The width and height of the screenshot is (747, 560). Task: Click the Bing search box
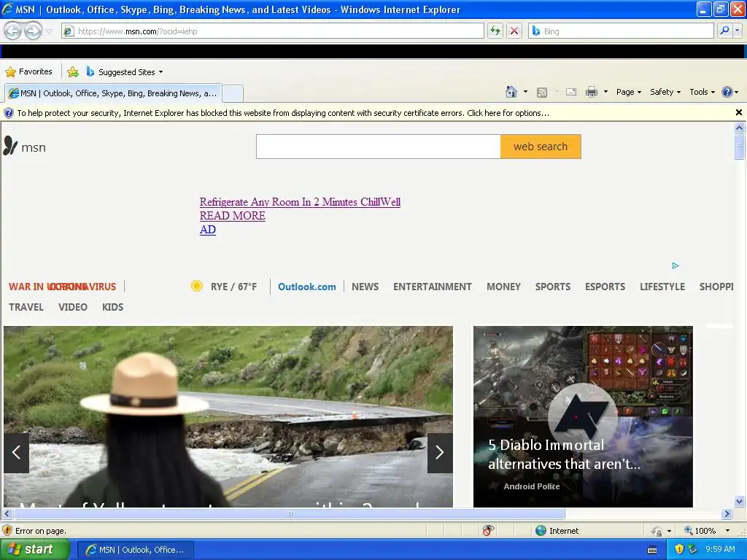[x=621, y=31]
